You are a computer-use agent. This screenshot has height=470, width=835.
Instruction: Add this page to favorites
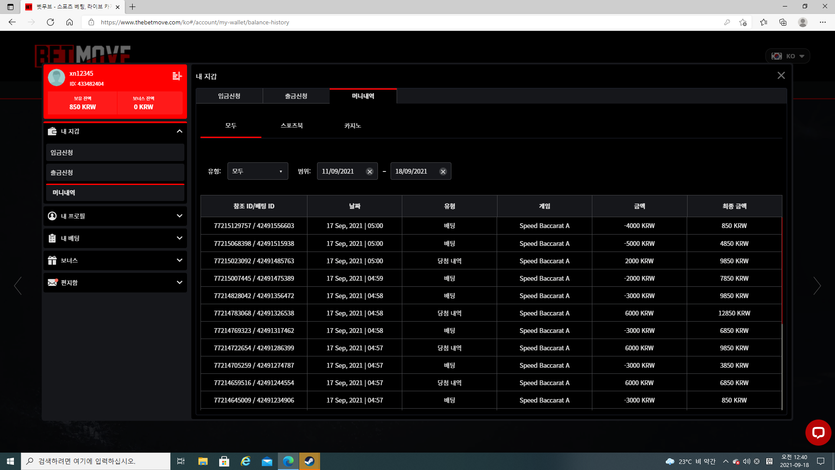tap(743, 22)
